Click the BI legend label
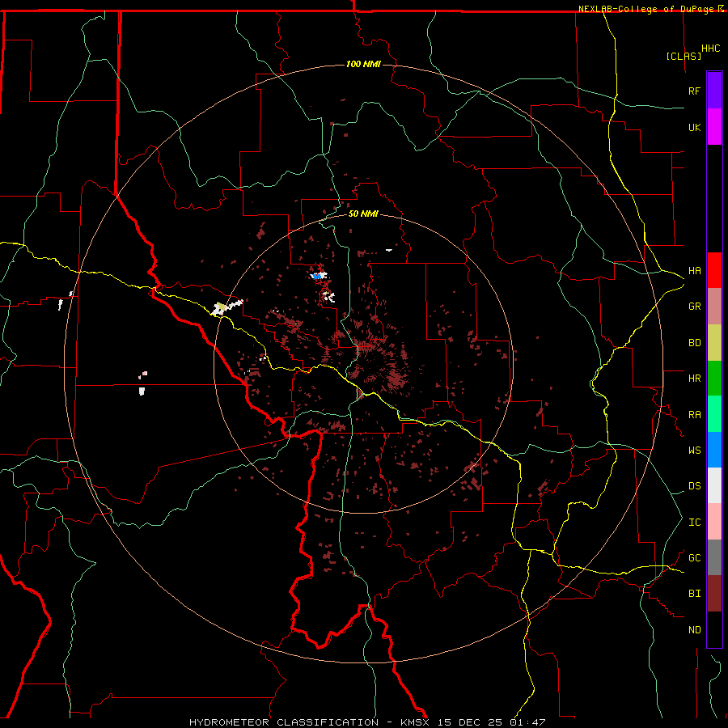Viewport: 728px width, 728px height. click(694, 594)
